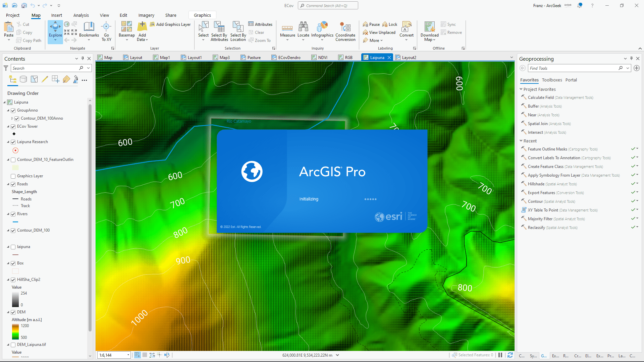Image resolution: width=644 pixels, height=362 pixels.
Task: Open the Infographics tool
Action: [322, 32]
